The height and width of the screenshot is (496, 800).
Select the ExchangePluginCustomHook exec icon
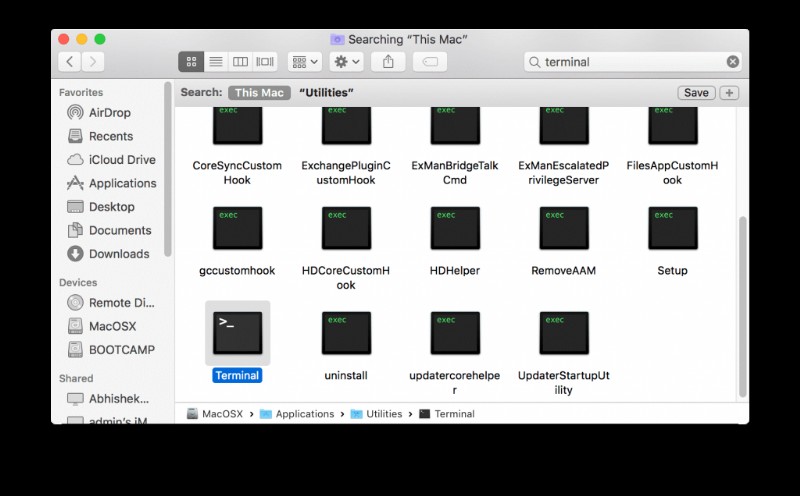346,126
